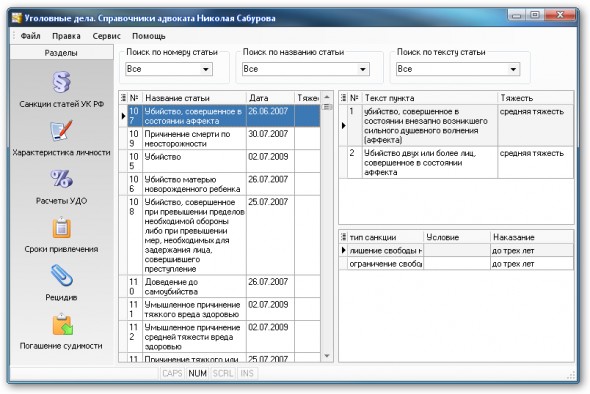Open the Файл menu

pyautogui.click(x=30, y=36)
